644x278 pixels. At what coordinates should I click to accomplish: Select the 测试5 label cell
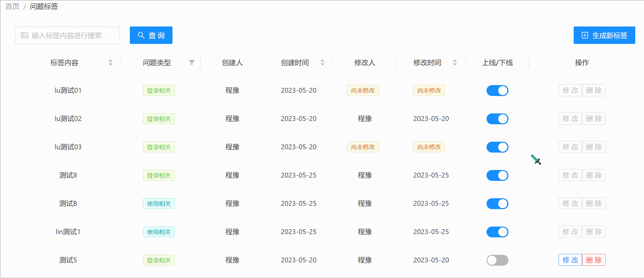pos(68,260)
